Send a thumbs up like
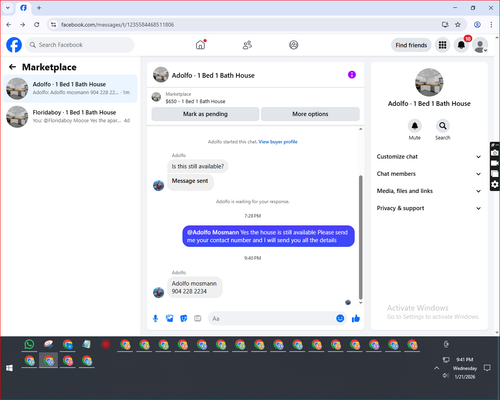 click(x=356, y=318)
